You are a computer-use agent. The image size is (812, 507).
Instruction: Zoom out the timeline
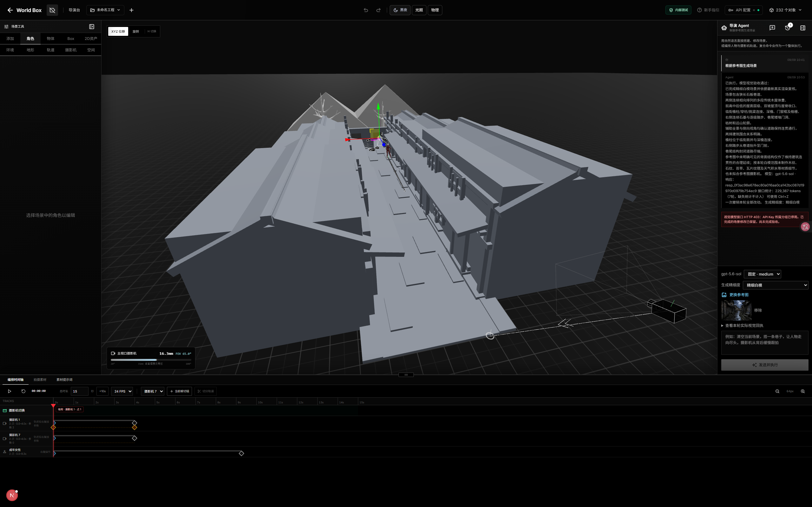[x=777, y=391]
